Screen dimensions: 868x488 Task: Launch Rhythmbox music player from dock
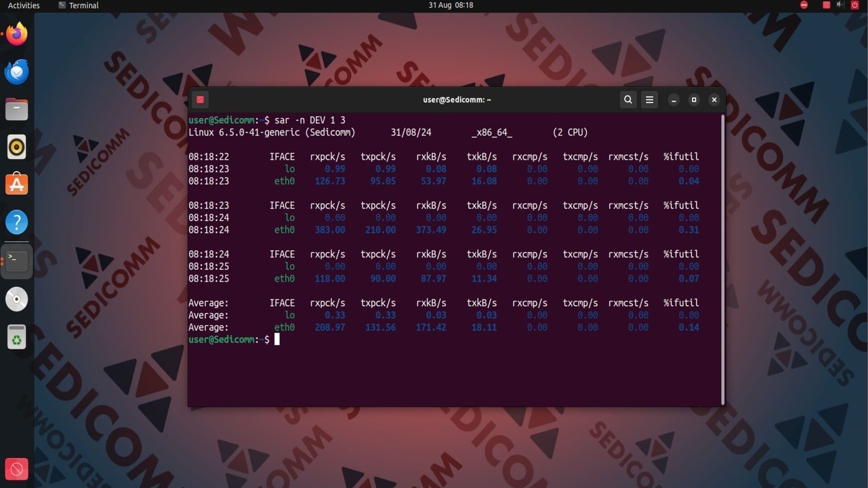(x=17, y=147)
